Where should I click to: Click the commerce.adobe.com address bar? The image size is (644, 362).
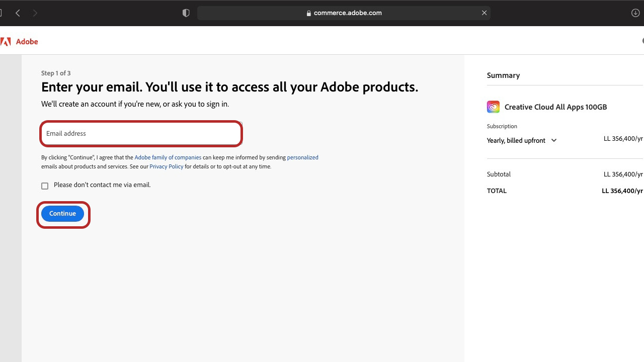[344, 13]
